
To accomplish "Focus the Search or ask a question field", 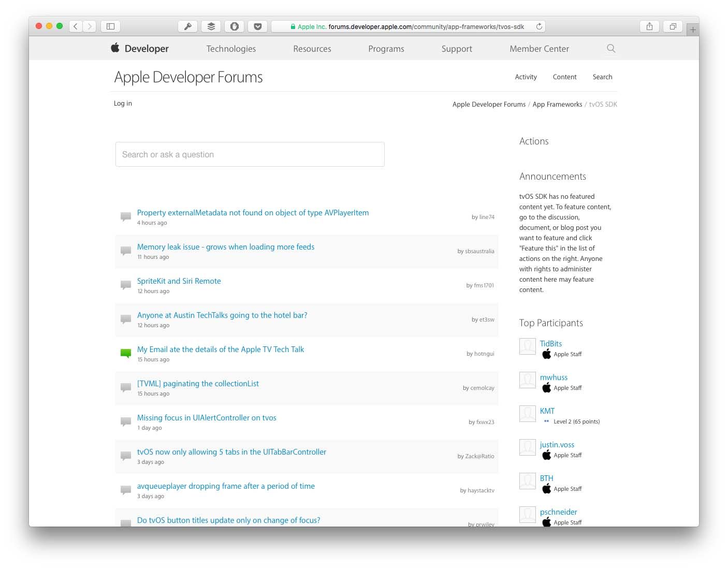I will pos(250,154).
